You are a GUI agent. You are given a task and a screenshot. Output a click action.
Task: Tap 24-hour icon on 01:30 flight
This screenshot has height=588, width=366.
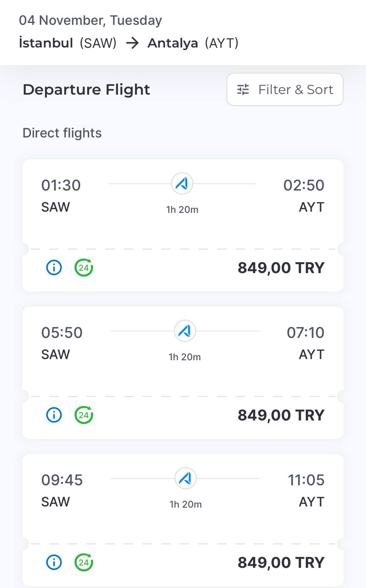pyautogui.click(x=84, y=267)
